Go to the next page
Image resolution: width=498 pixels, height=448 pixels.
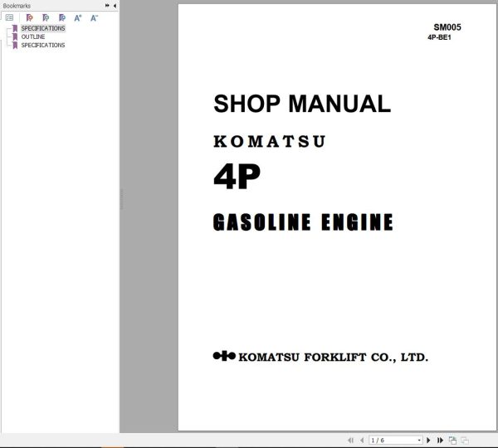click(428, 440)
